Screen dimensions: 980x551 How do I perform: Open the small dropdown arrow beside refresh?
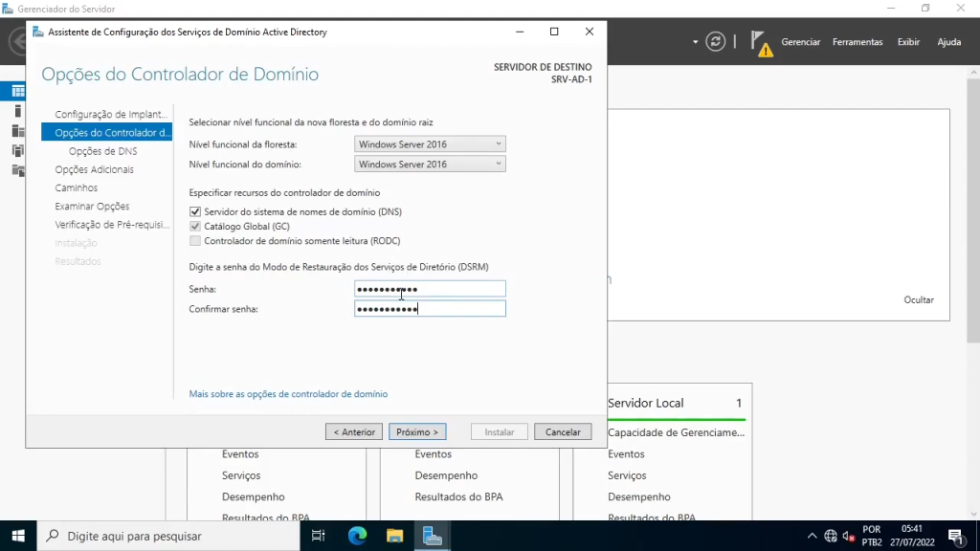(695, 42)
